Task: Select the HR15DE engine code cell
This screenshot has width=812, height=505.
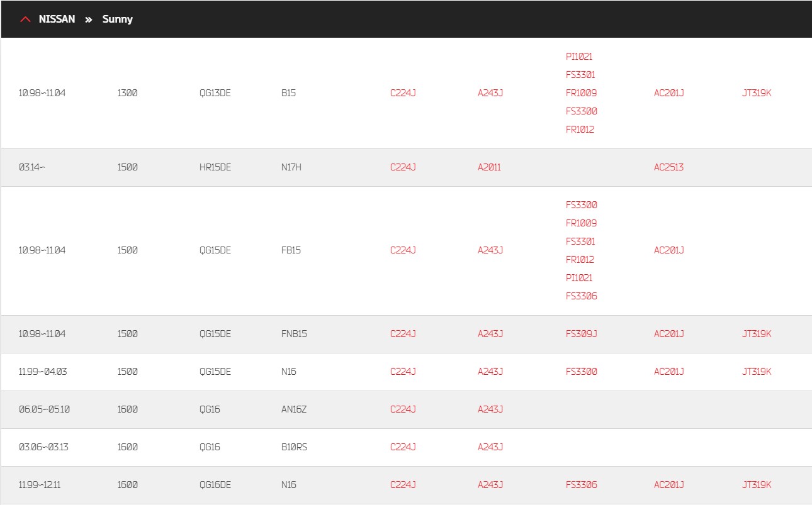Action: (215, 167)
